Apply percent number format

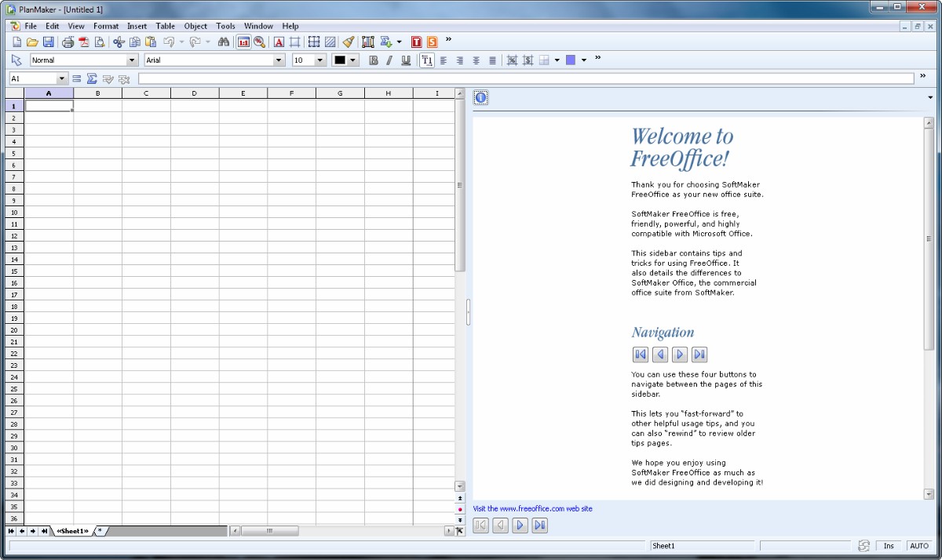(x=512, y=60)
